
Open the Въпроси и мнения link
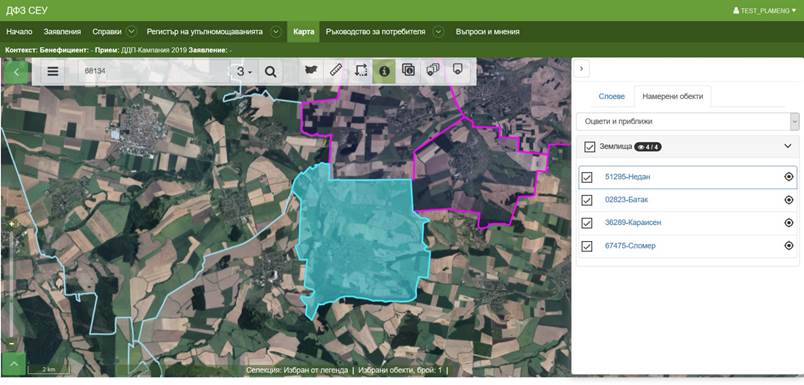[487, 32]
